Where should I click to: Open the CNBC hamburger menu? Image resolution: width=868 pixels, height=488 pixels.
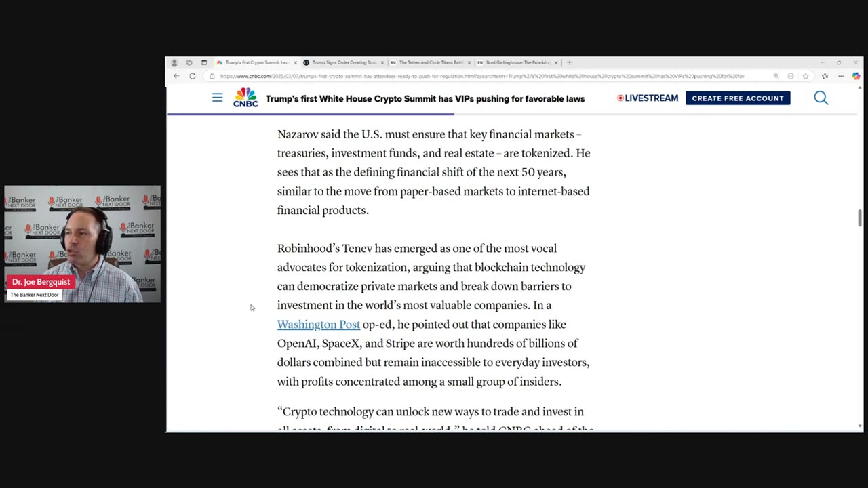click(217, 98)
